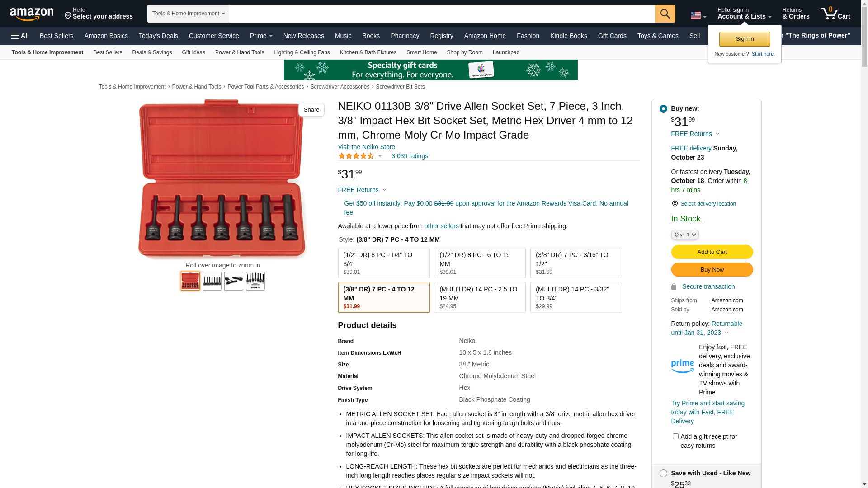Select the second product thumbnail image
The image size is (868, 488).
click(212, 281)
